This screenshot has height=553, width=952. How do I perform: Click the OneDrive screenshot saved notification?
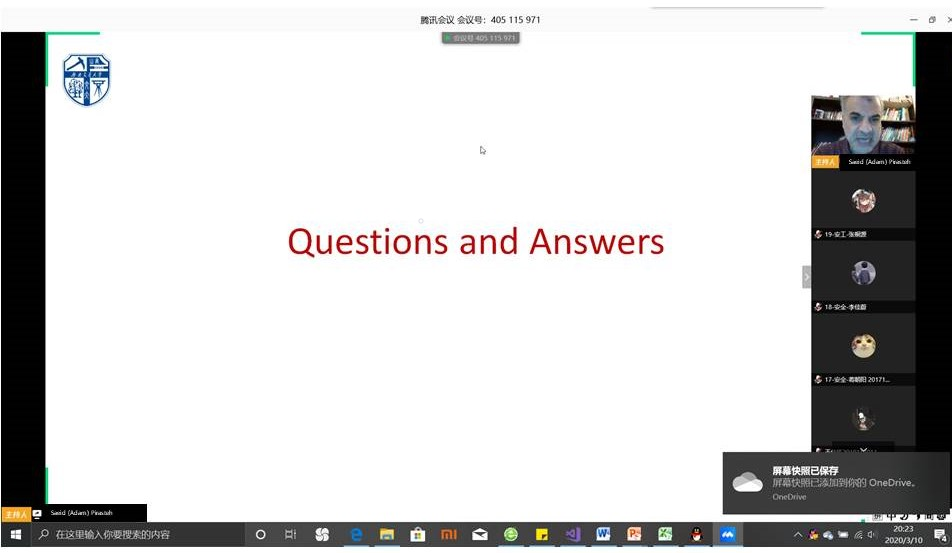tap(835, 483)
